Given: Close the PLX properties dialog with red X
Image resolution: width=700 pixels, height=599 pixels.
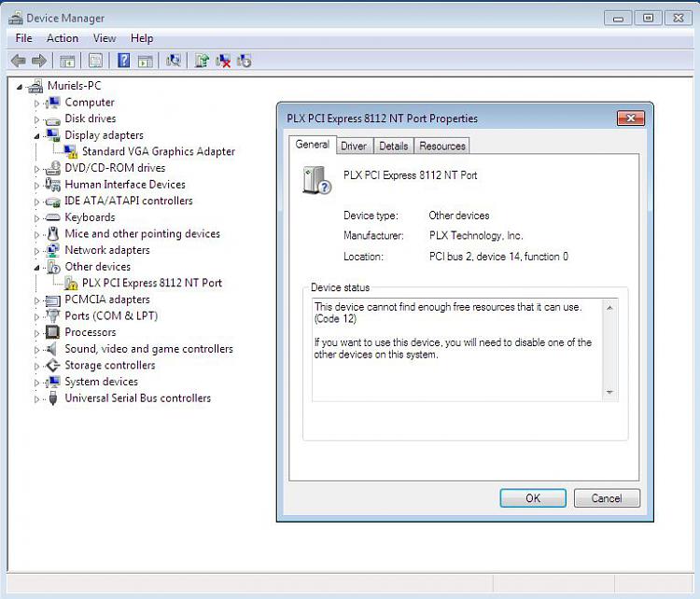Looking at the screenshot, I should point(630,118).
